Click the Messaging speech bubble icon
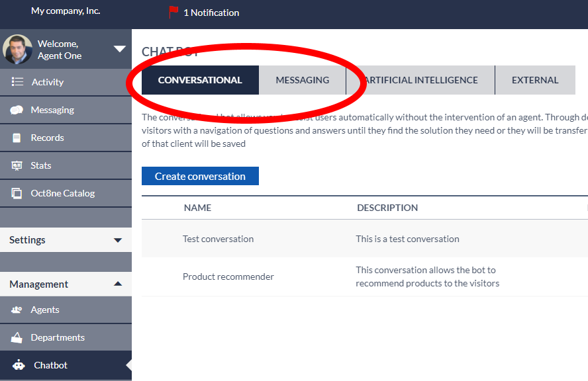Image resolution: width=588 pixels, height=381 pixels. pos(17,110)
